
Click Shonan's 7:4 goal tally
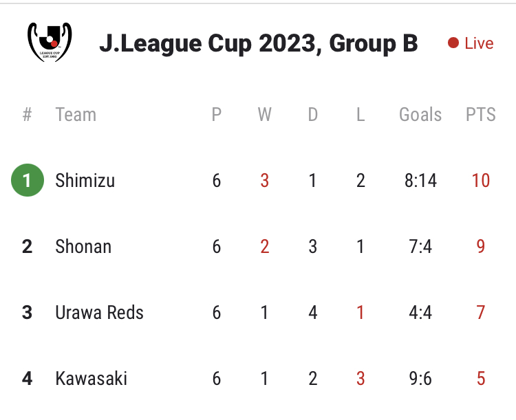pyautogui.click(x=420, y=246)
